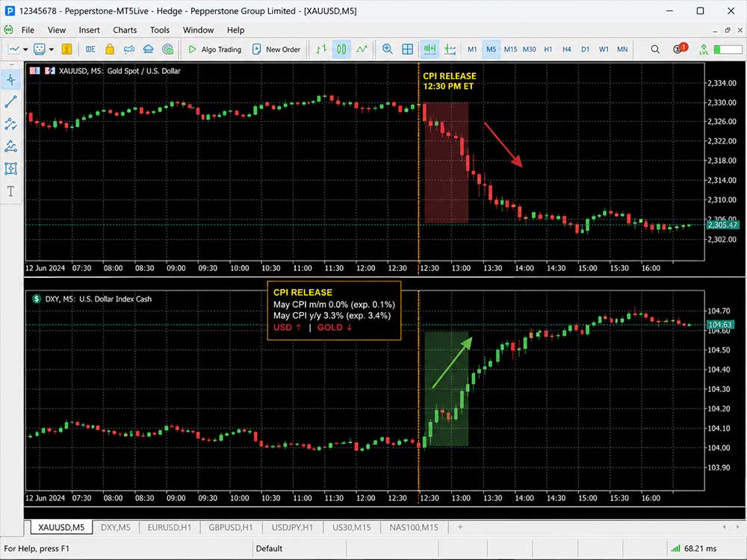Open the Signals icon in toolbar
Screen dimensions: 747x560
coord(129,49)
